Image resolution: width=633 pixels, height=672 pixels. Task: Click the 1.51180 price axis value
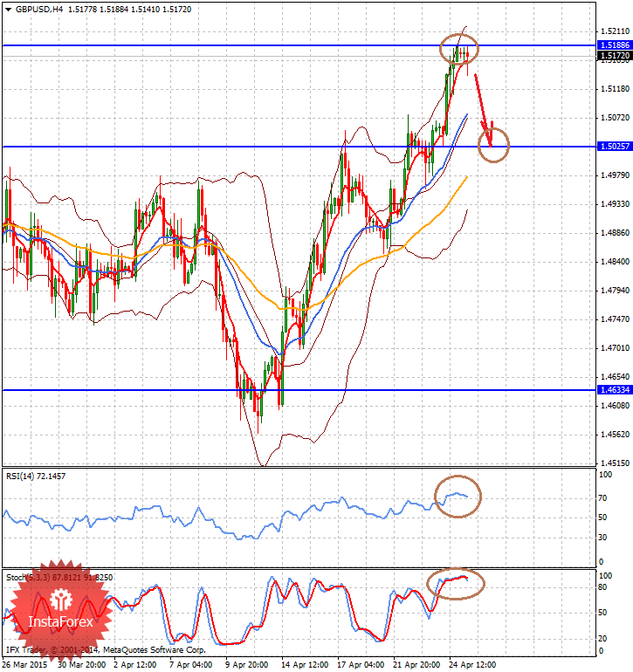click(x=615, y=89)
